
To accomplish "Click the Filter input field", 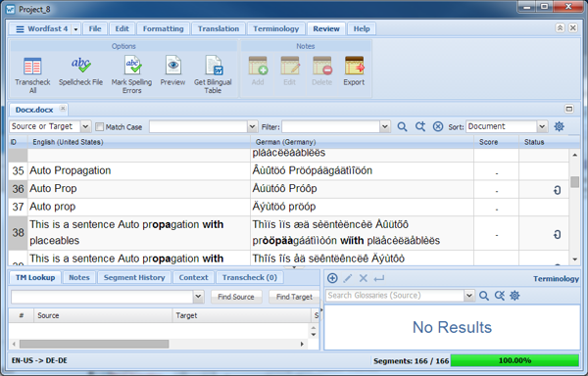I will click(x=331, y=126).
